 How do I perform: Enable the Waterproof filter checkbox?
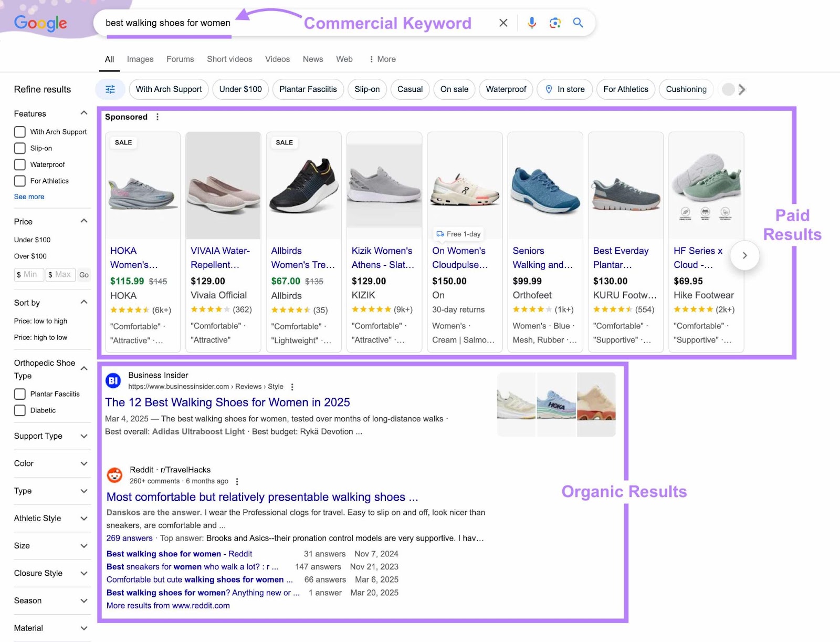click(19, 164)
